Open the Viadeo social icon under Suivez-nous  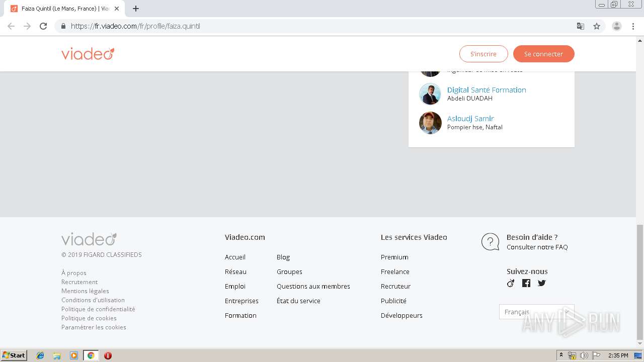click(511, 283)
